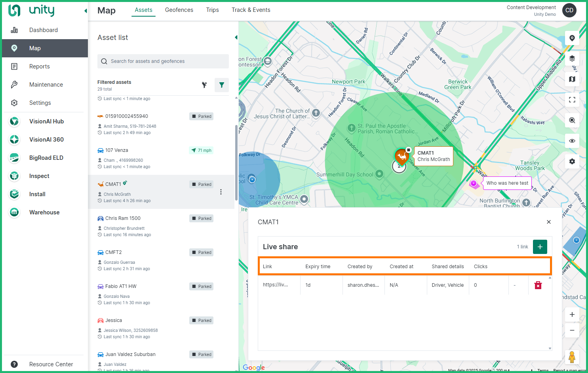Switch to the Geofences tab
The image size is (588, 373).
coord(179,10)
